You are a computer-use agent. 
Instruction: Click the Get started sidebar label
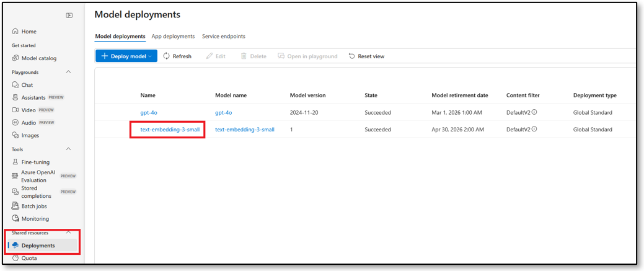[24, 45]
